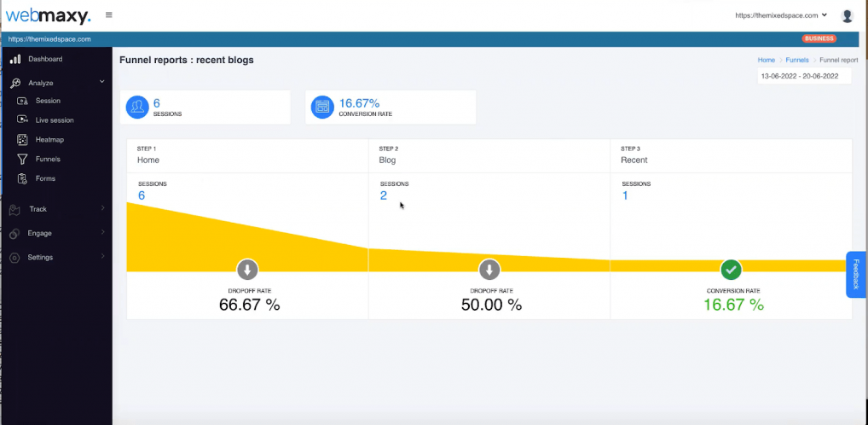Click the Live session camera icon
The image size is (868, 425).
[x=22, y=119]
